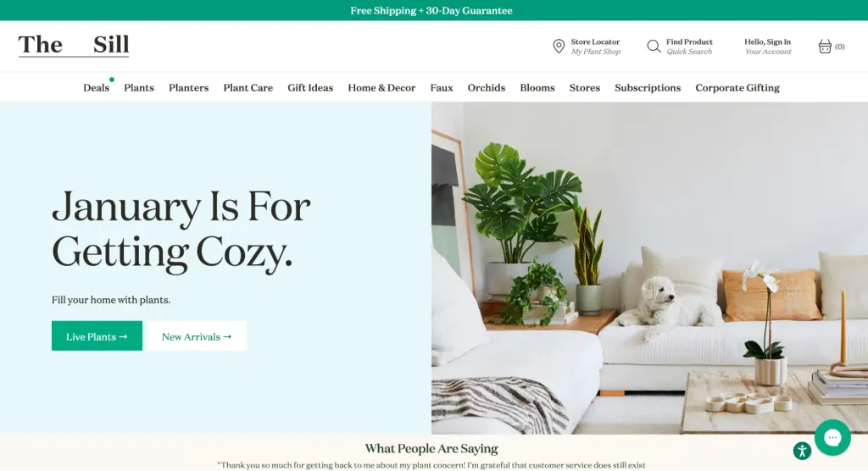Click the living room hero image
868x471 pixels.
pos(649,268)
